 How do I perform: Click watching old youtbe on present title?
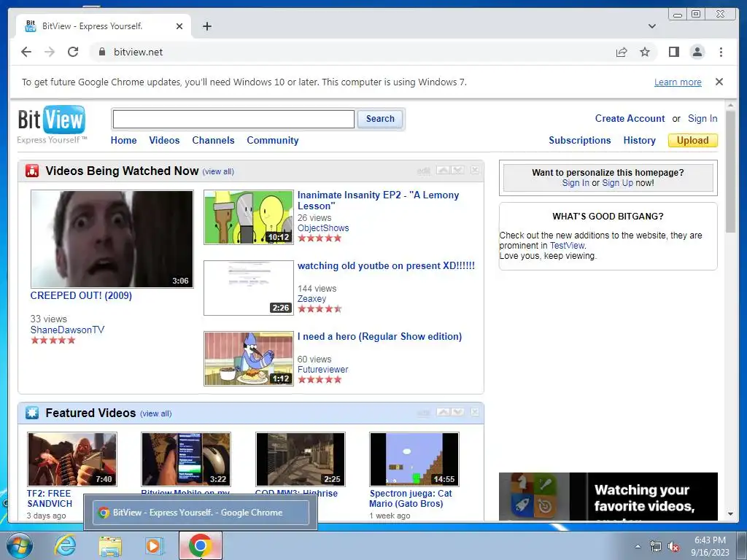point(386,265)
